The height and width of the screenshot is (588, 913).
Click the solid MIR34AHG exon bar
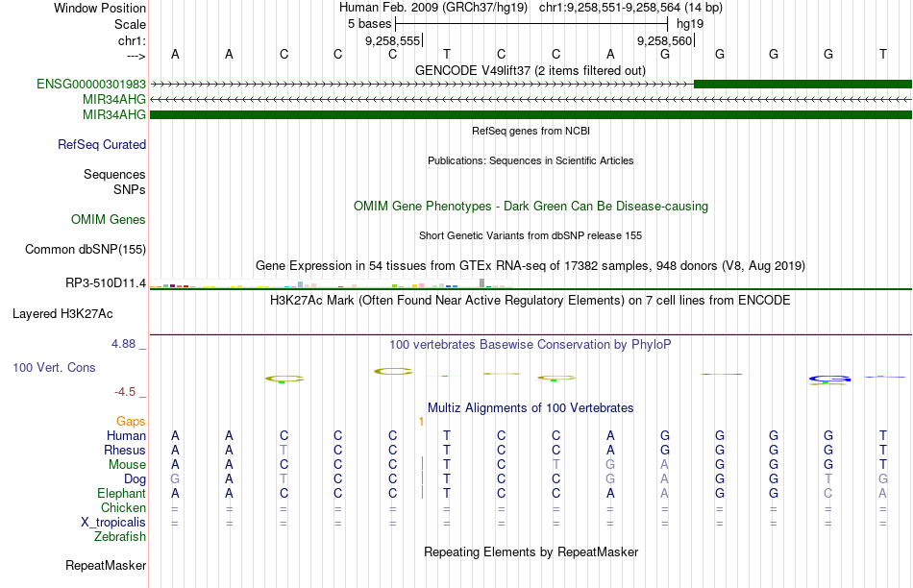[x=531, y=114]
